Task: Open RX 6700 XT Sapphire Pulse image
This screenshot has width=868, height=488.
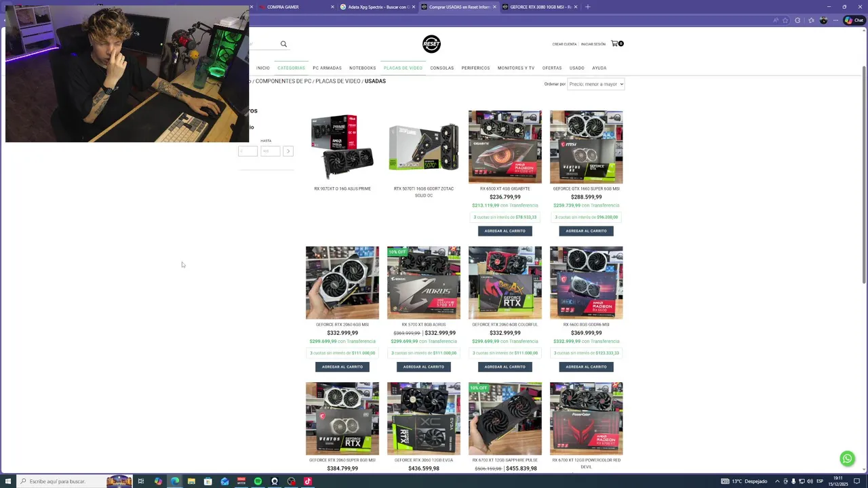Action: point(505,419)
